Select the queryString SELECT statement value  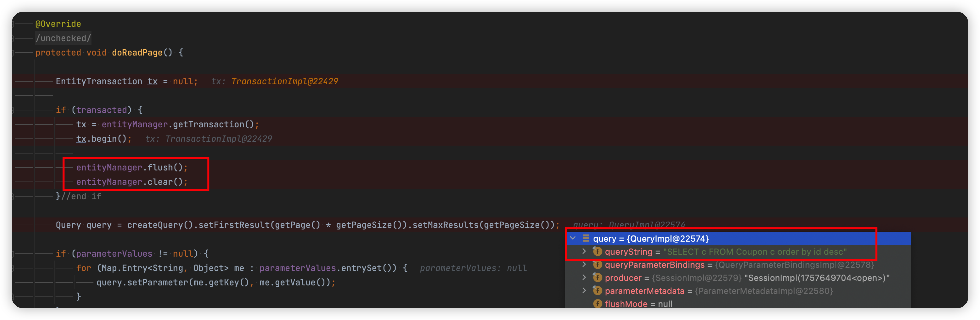[x=755, y=252]
